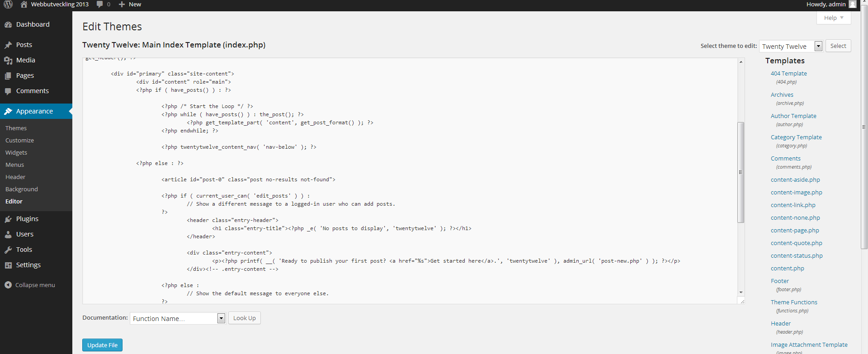Open the Archives template
The height and width of the screenshot is (354, 868).
pyautogui.click(x=782, y=94)
